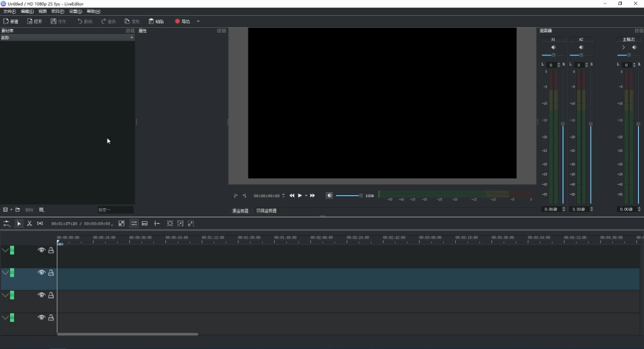644x349 pixels.
Task: Click the 打开 open file toolbar button
Action: 34,21
